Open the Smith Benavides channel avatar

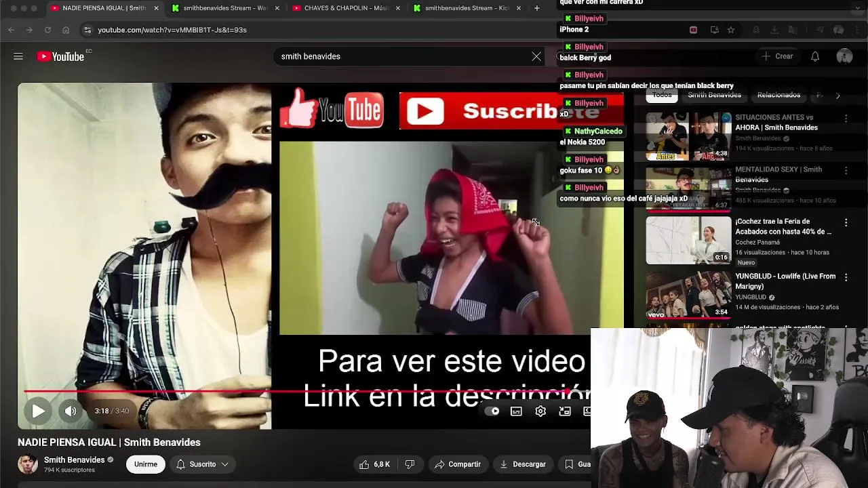28,464
